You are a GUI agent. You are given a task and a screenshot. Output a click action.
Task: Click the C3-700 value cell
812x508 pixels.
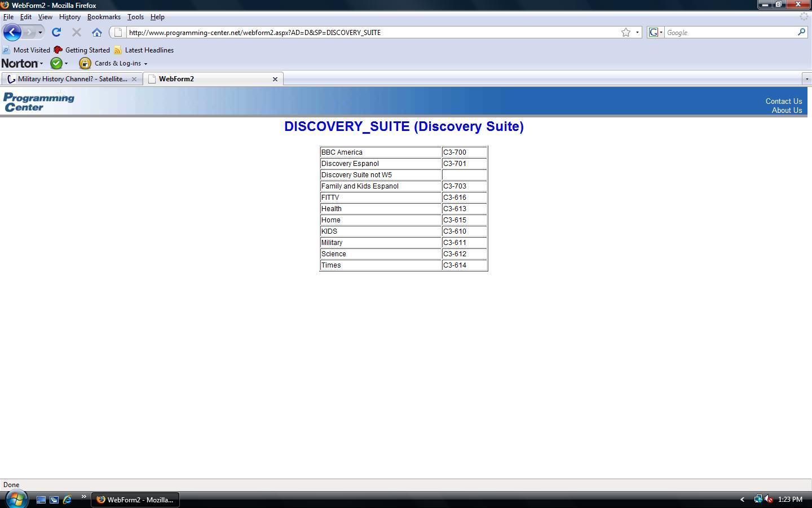(x=465, y=152)
